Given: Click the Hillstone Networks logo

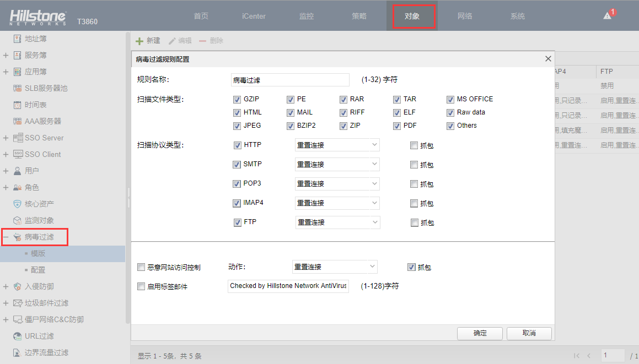Looking at the screenshot, I should 37,17.
